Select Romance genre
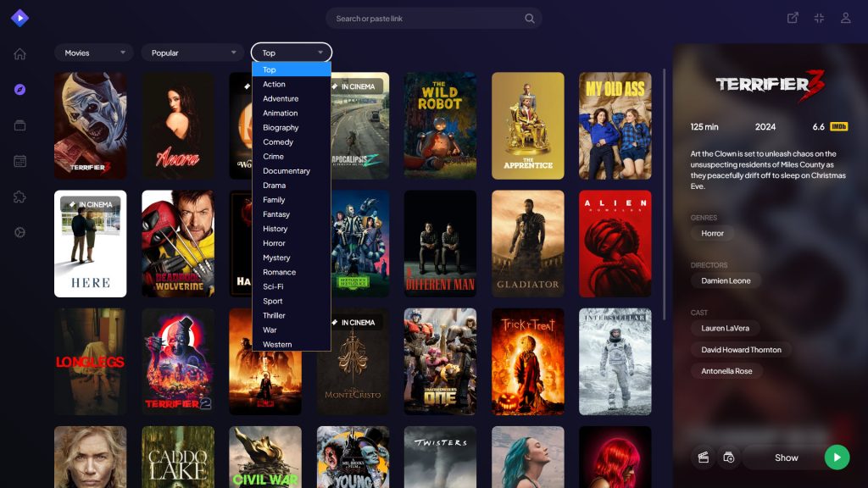 tap(292, 272)
